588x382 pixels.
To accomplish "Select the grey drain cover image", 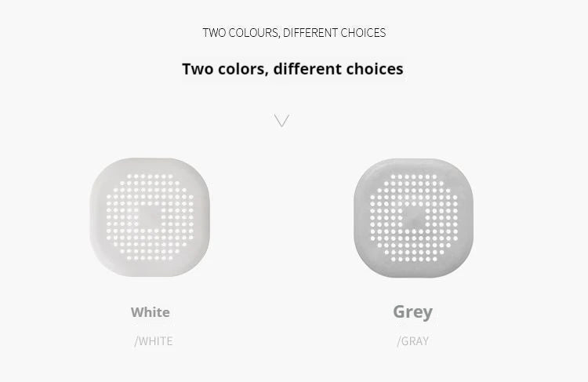I will click(413, 217).
